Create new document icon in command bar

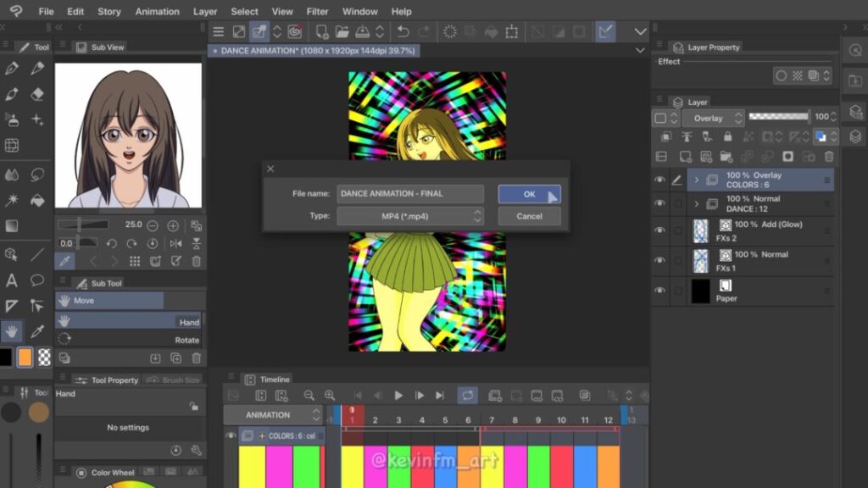[321, 31]
